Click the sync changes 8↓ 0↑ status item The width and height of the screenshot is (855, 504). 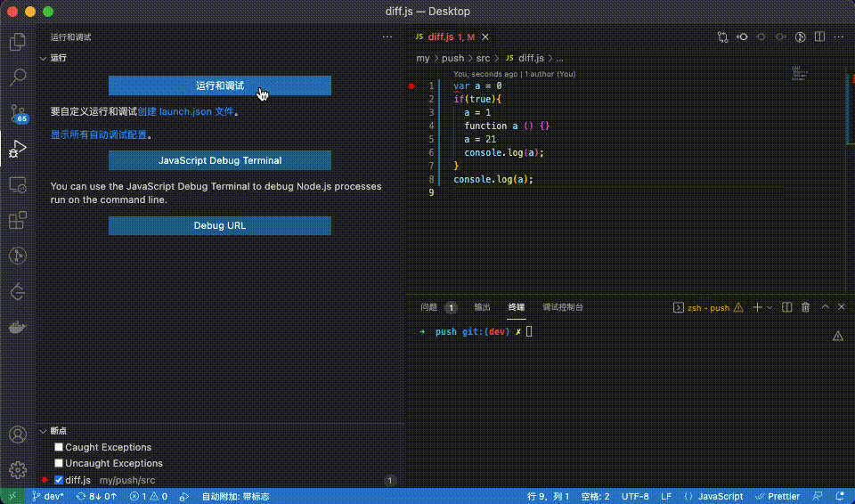(x=96, y=496)
